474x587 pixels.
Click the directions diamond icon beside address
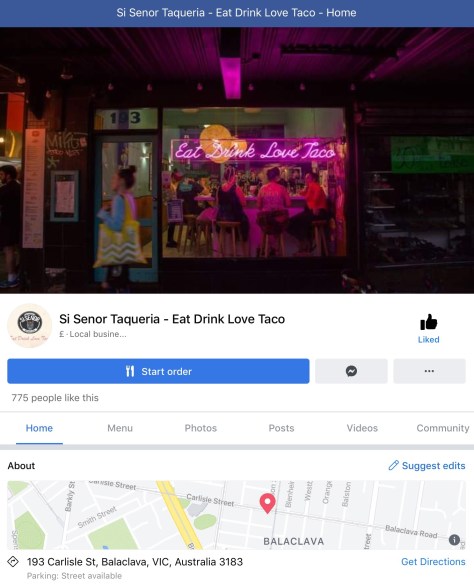(13, 562)
